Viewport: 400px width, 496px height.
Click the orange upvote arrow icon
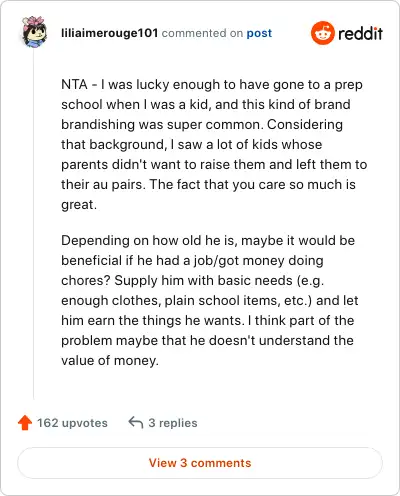click(25, 423)
